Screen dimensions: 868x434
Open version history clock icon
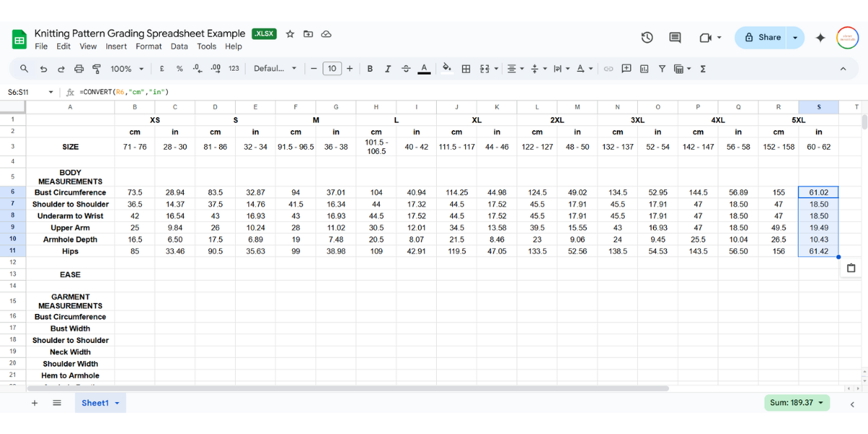coord(647,38)
